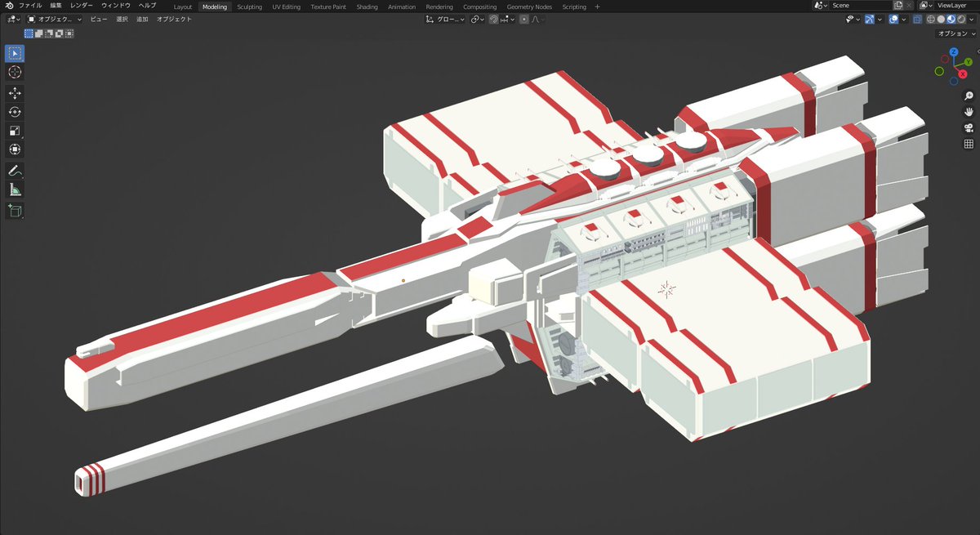Set selection mode to invert
This screenshot has height=535, width=980.
coord(59,33)
